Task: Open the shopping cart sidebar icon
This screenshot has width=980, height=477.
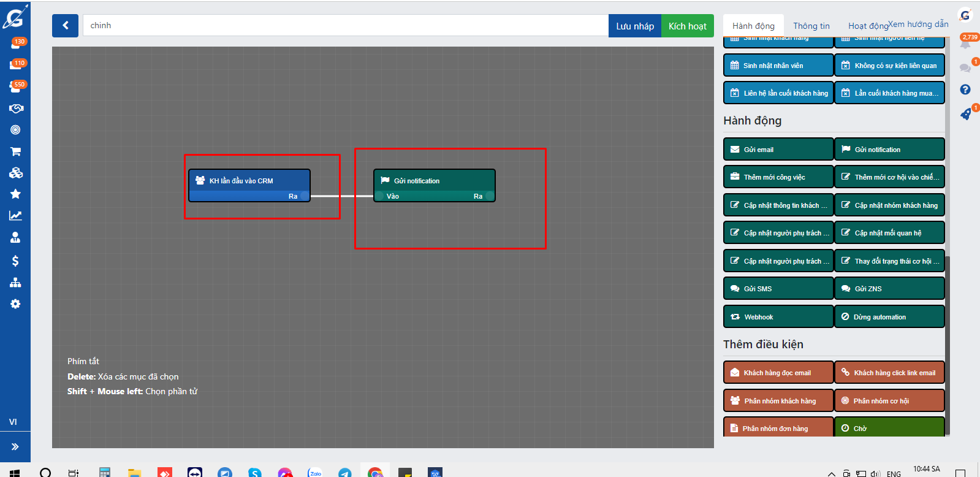Action: (x=15, y=151)
